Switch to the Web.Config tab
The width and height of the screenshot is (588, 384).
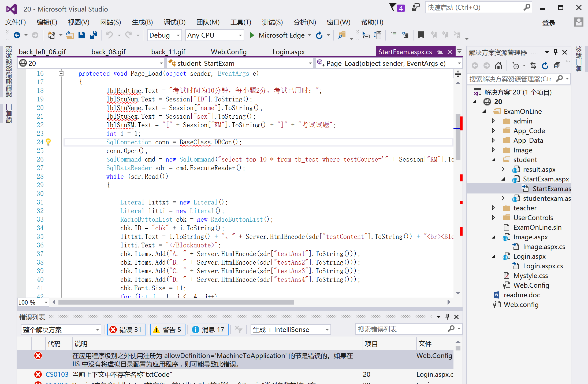click(229, 52)
